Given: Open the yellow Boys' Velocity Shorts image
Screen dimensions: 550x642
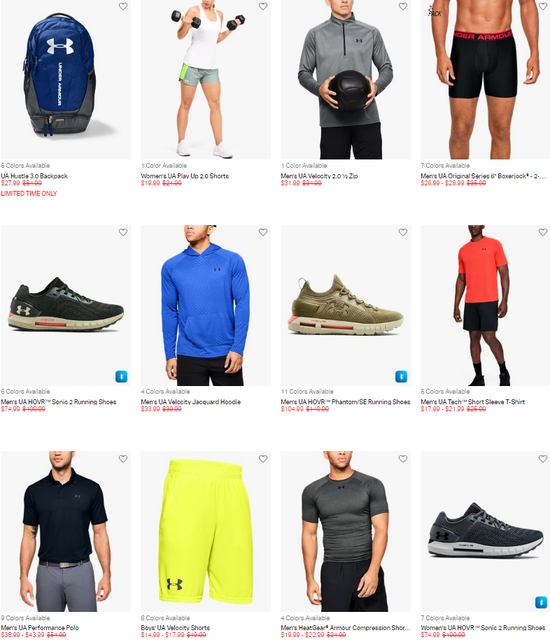Looking at the screenshot, I should (206, 531).
